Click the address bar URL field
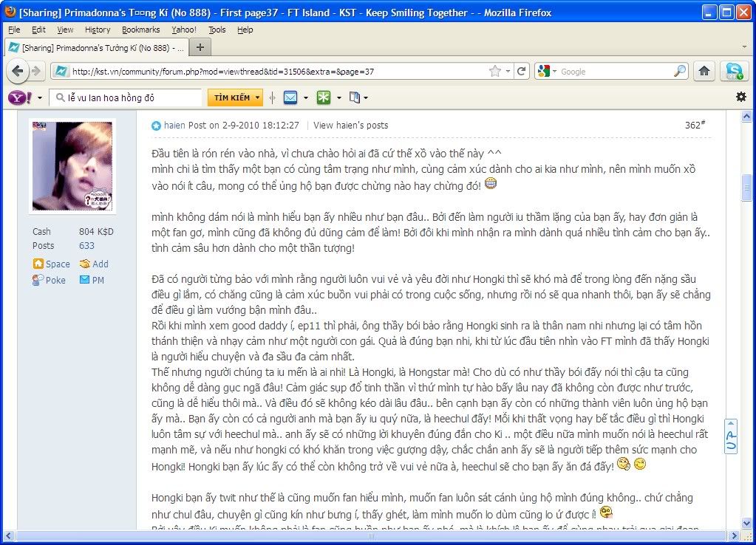756x545 pixels. pos(278,72)
